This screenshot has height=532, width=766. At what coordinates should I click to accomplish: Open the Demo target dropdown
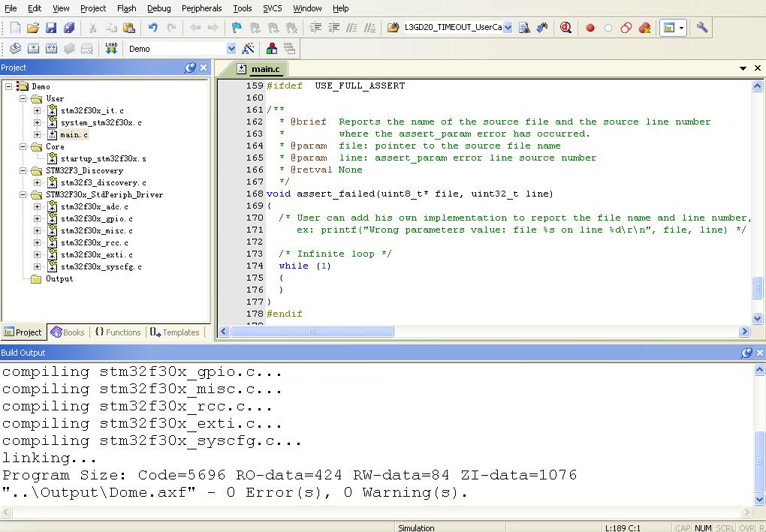click(231, 49)
